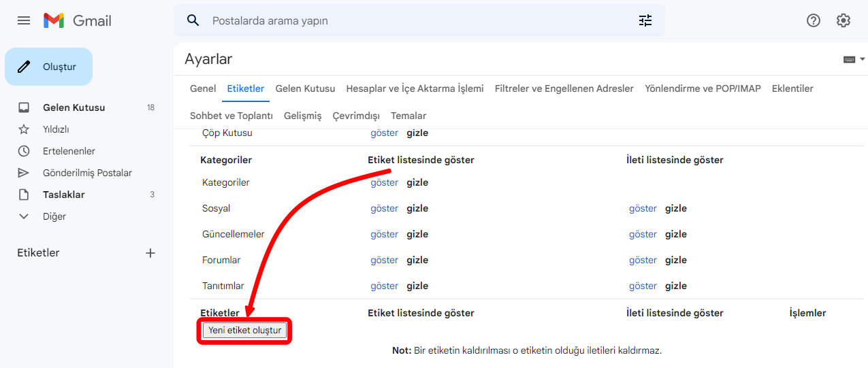
Task: Click göster for Çöp Kutusu
Action: tap(385, 133)
